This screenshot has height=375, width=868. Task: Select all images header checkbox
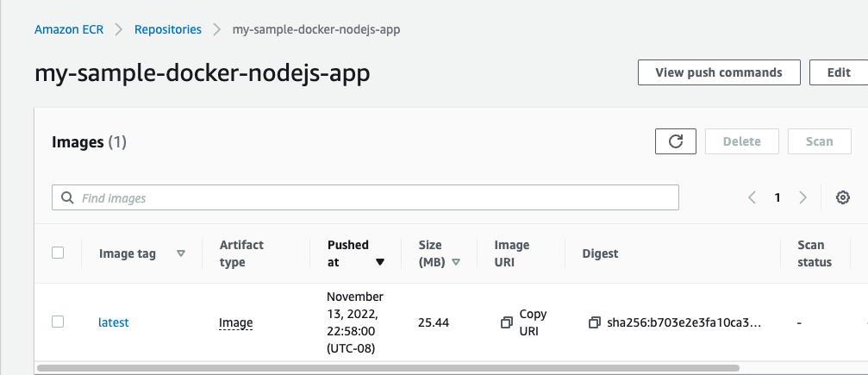point(58,253)
